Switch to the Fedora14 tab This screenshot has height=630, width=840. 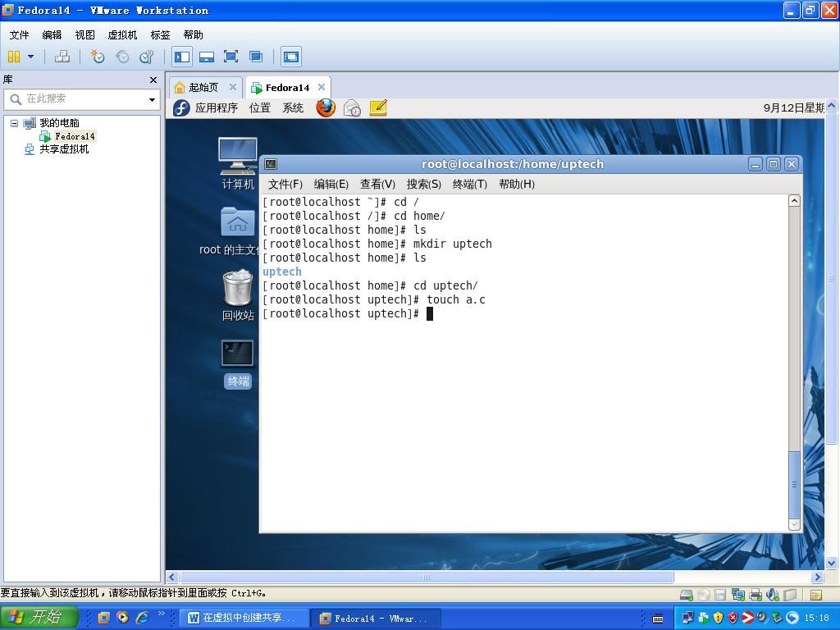(287, 87)
